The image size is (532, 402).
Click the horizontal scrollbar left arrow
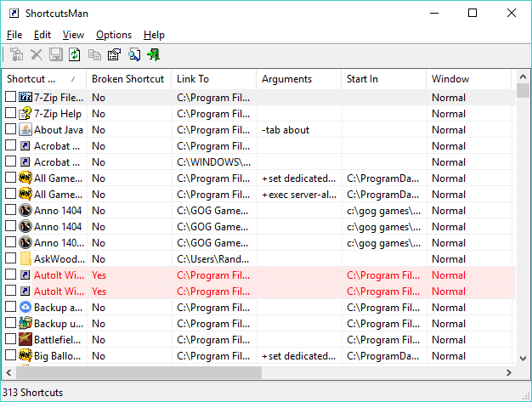(9, 372)
